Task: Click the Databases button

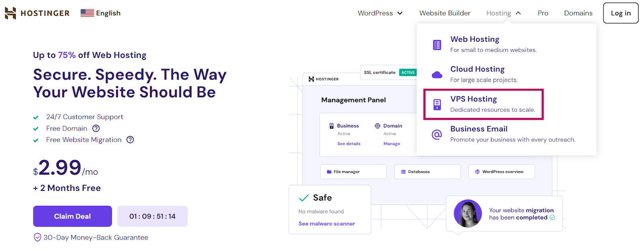Action: tap(427, 172)
